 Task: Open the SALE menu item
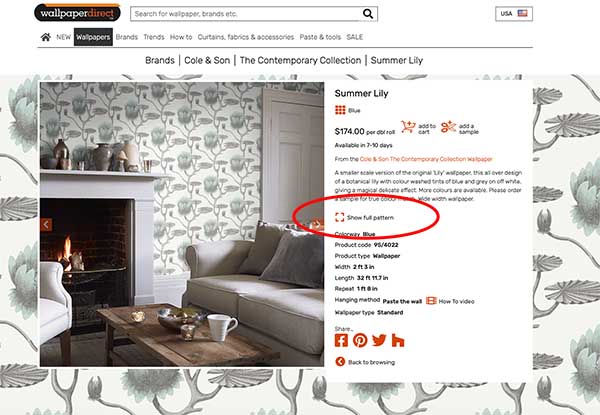355,37
